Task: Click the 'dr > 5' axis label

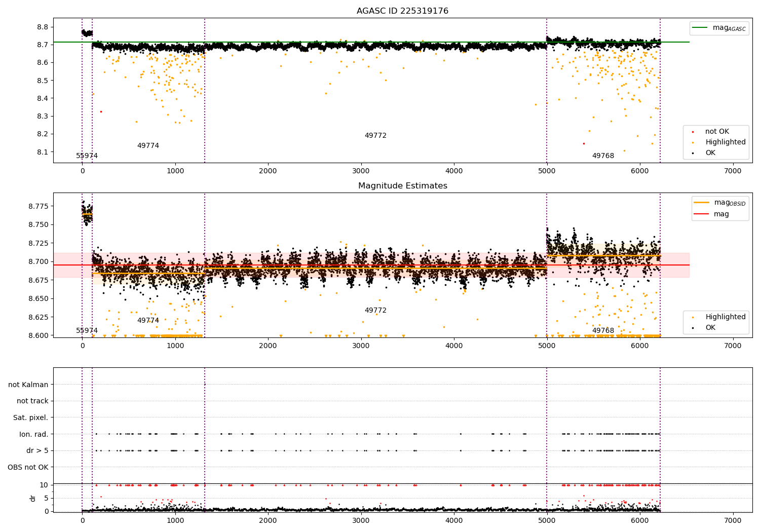Action: tap(37, 451)
